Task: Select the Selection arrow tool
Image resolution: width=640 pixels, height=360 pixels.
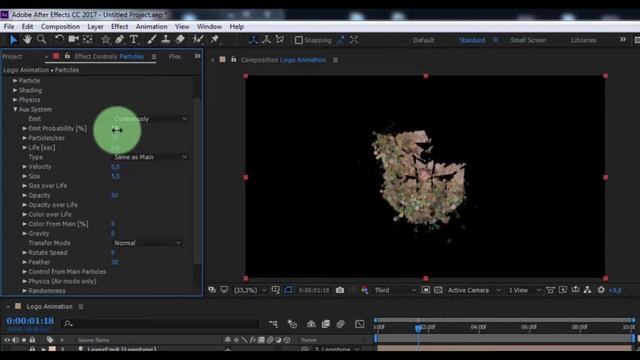Action: [x=13, y=40]
